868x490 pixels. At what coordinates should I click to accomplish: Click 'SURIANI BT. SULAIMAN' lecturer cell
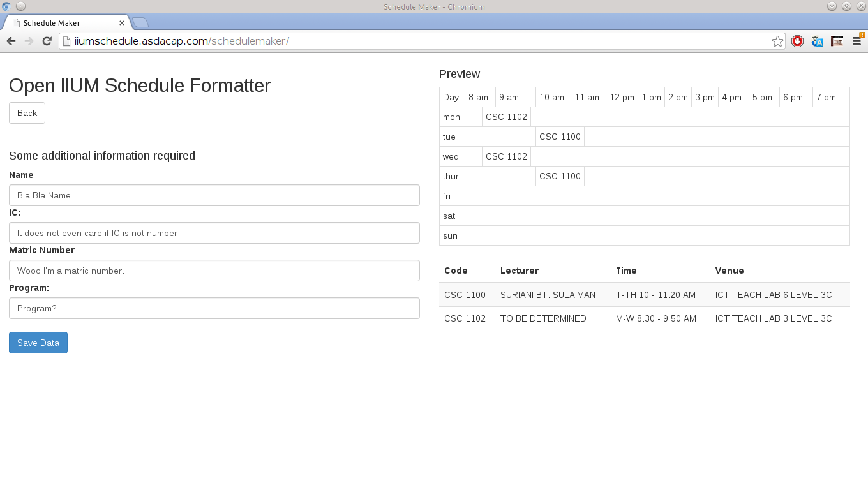point(548,295)
